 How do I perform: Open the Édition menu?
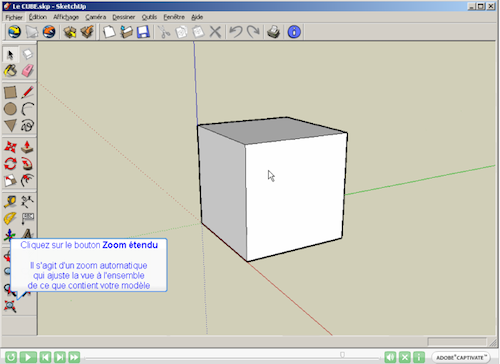(38, 17)
